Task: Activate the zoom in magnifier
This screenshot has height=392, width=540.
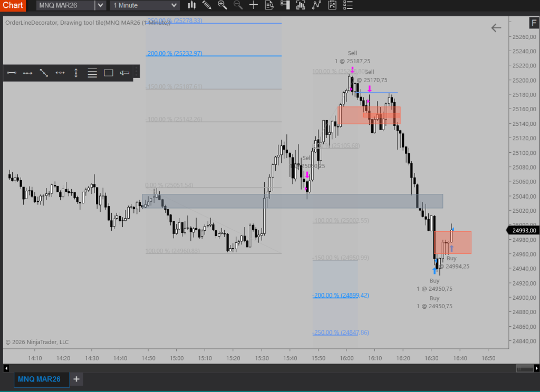Action: 222,5
